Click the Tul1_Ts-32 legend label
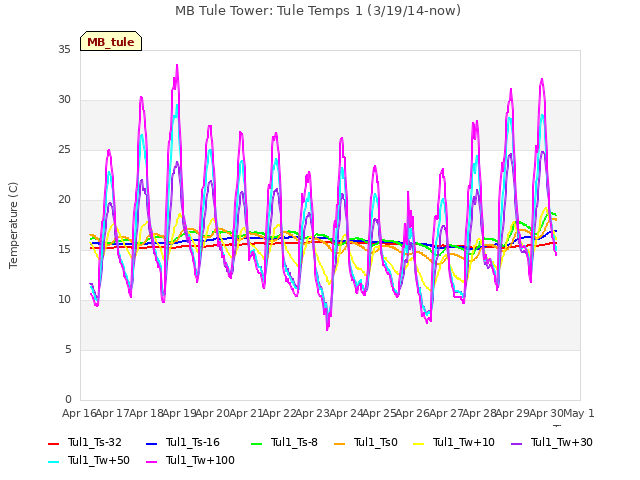640x480 pixels. point(95,442)
